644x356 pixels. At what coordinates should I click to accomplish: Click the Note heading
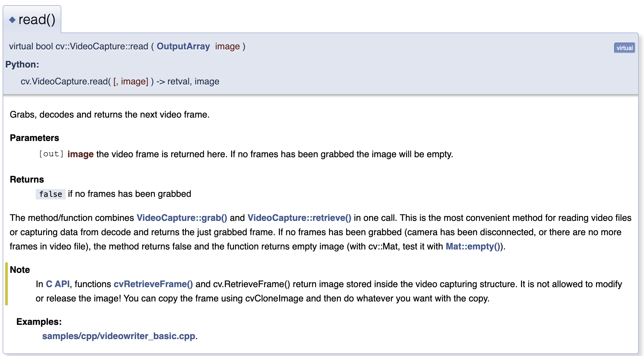(20, 270)
